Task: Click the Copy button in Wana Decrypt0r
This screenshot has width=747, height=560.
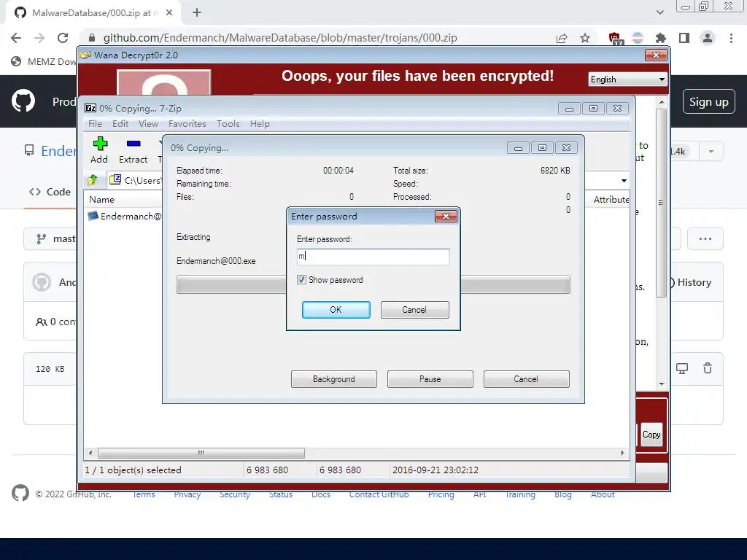Action: click(651, 435)
